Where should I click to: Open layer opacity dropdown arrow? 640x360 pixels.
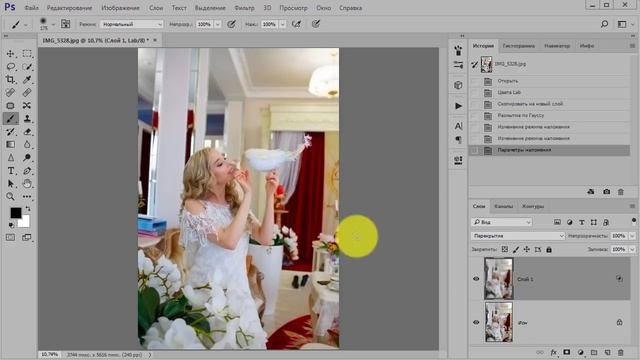click(632, 236)
